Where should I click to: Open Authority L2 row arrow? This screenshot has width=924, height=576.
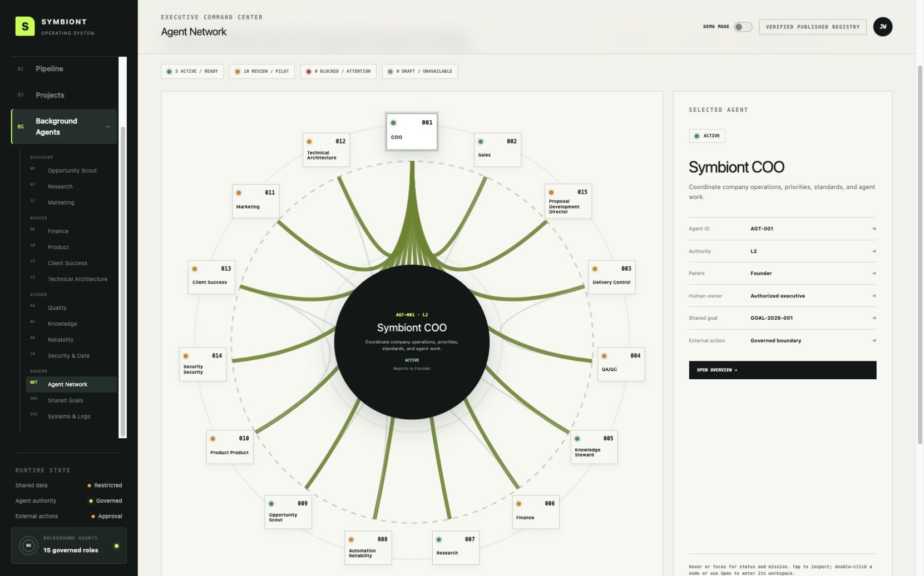point(874,251)
